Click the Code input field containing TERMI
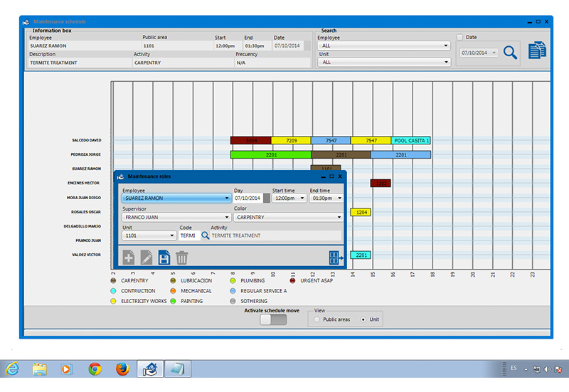The width and height of the screenshot is (569, 392). click(188, 235)
